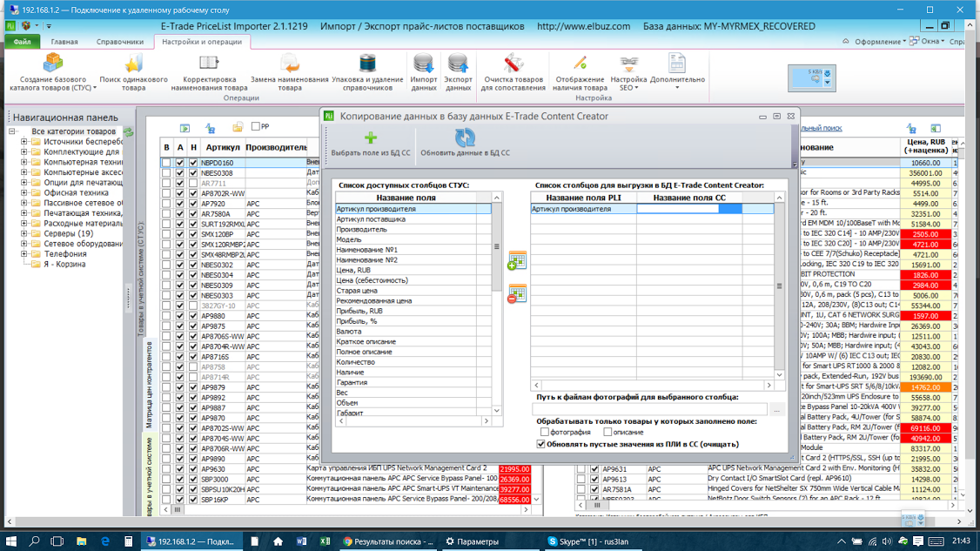Refresh navigation panel category tree
Viewport: 980px width, 551px height.
click(129, 132)
